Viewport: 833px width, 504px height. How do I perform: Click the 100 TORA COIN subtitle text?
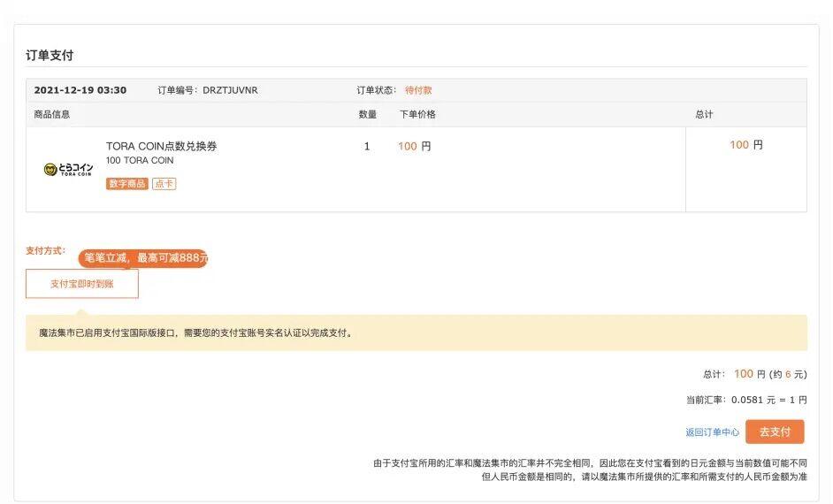pos(140,160)
